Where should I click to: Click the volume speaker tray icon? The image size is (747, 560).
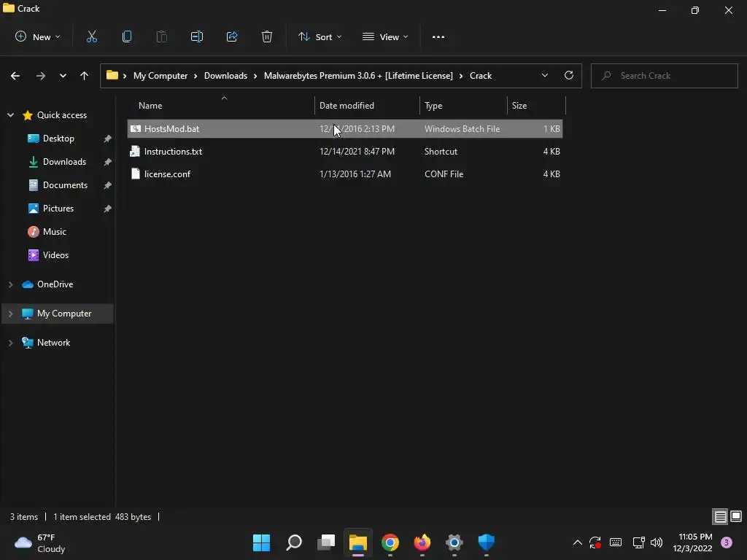(657, 542)
